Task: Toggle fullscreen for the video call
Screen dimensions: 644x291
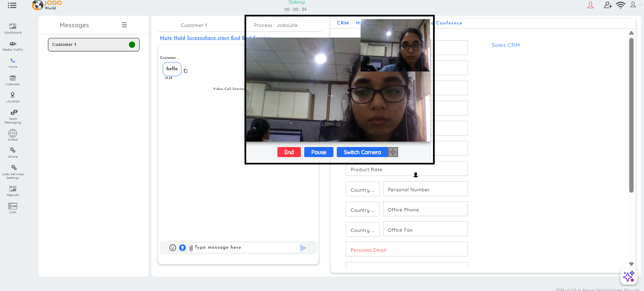Action: (x=393, y=152)
